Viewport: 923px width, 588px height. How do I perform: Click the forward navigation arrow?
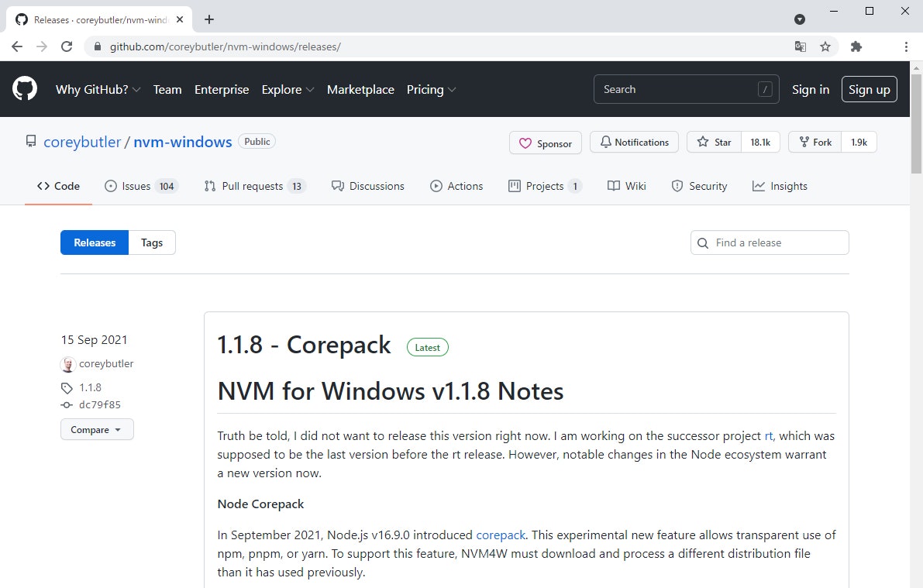42,46
